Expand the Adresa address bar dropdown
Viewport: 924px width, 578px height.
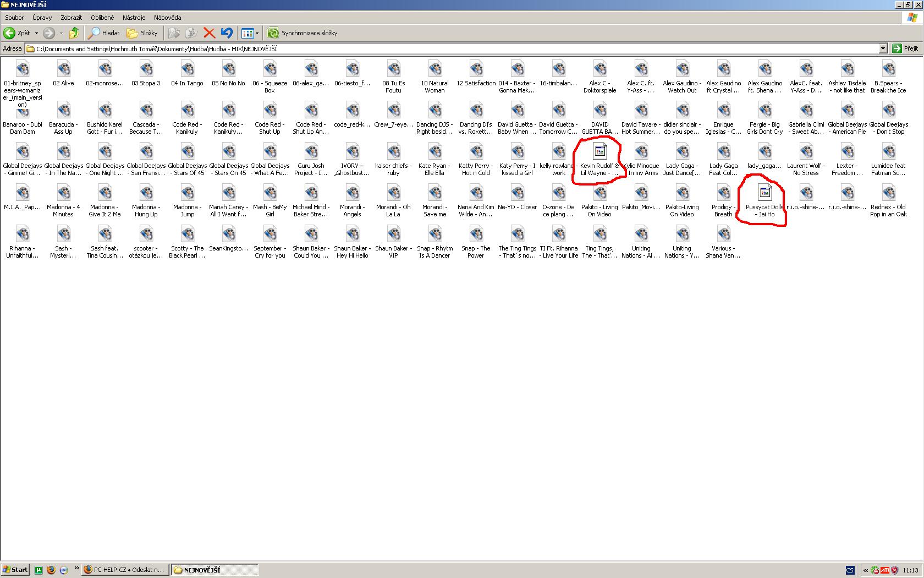pyautogui.click(x=883, y=48)
